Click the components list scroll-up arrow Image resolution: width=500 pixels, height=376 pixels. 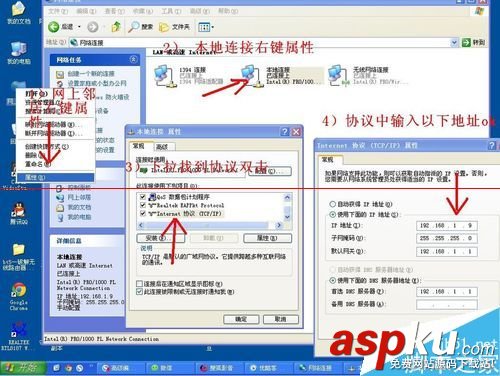tap(287, 197)
